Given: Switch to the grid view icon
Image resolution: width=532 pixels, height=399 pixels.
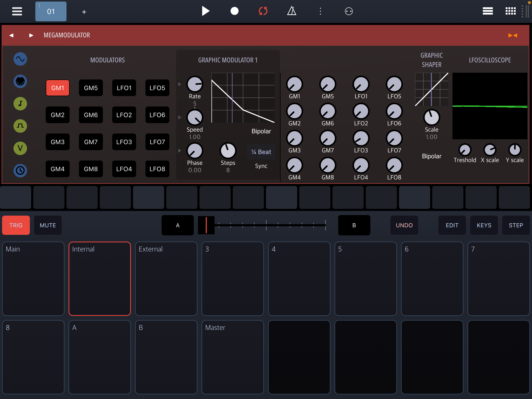Looking at the screenshot, I should click(x=510, y=11).
